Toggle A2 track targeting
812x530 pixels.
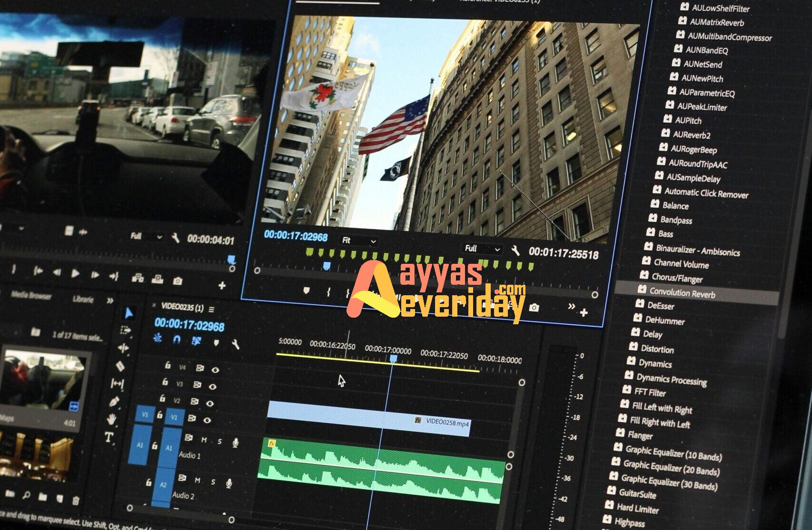coord(163,485)
